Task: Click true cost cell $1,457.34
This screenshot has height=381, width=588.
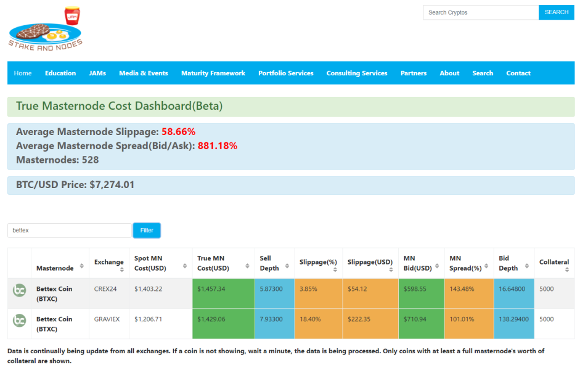Action: 224,293
